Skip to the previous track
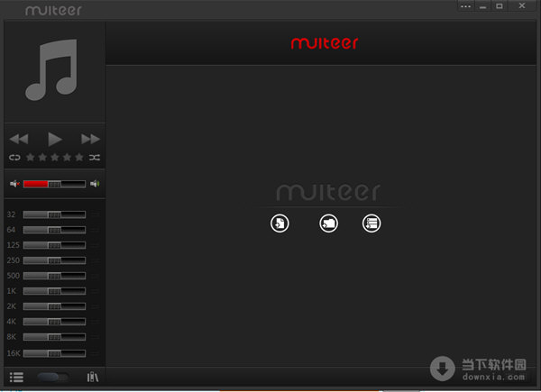The height and width of the screenshot is (392, 541). [x=19, y=139]
